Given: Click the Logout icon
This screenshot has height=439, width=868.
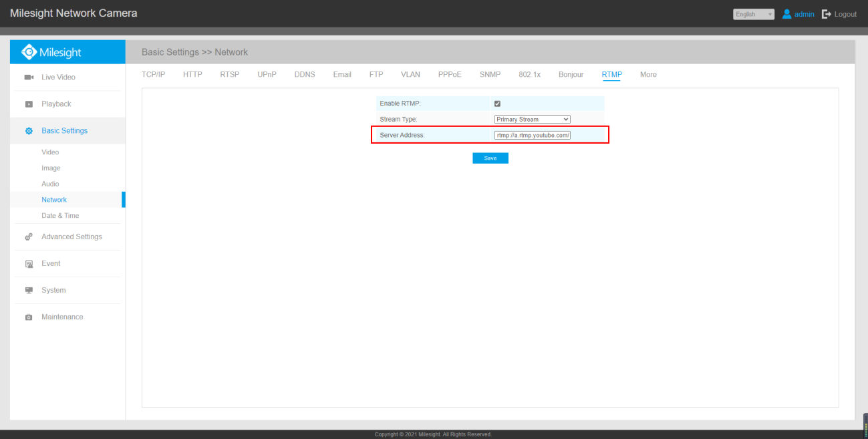Looking at the screenshot, I should (826, 14).
